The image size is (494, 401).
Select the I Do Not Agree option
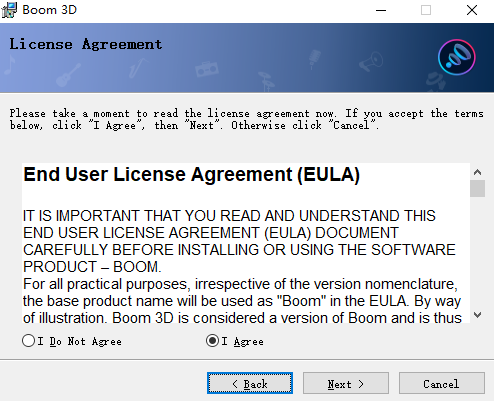click(x=28, y=341)
